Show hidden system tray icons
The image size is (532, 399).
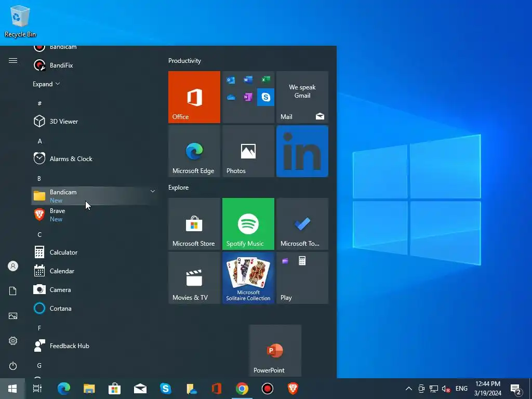[409, 389]
